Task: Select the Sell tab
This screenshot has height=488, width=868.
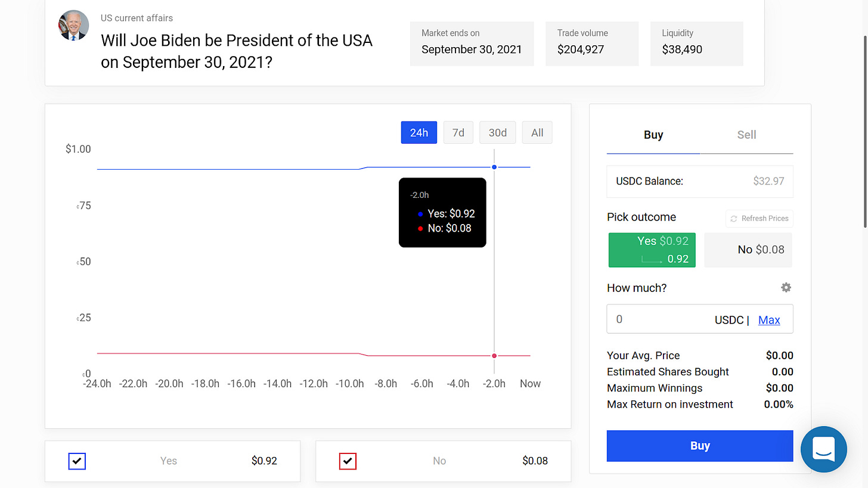Action: coord(746,135)
